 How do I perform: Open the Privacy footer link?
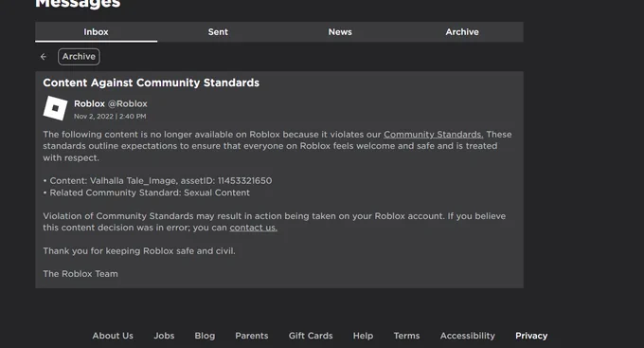pos(531,336)
